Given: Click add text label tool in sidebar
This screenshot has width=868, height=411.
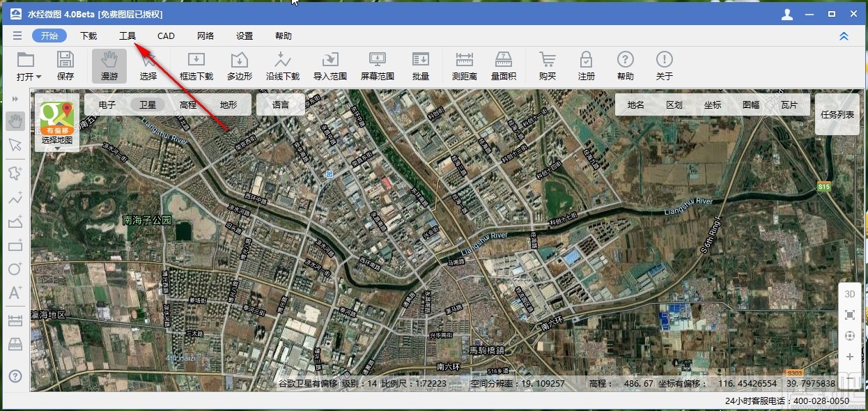Looking at the screenshot, I should (x=15, y=293).
